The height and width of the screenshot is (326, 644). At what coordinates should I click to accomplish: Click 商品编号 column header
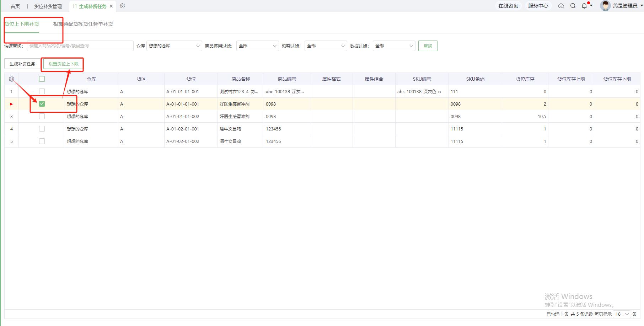[x=287, y=79]
